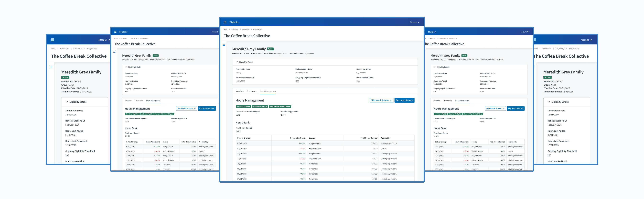Collapse Eligibility Details section in center screen

tap(237, 62)
